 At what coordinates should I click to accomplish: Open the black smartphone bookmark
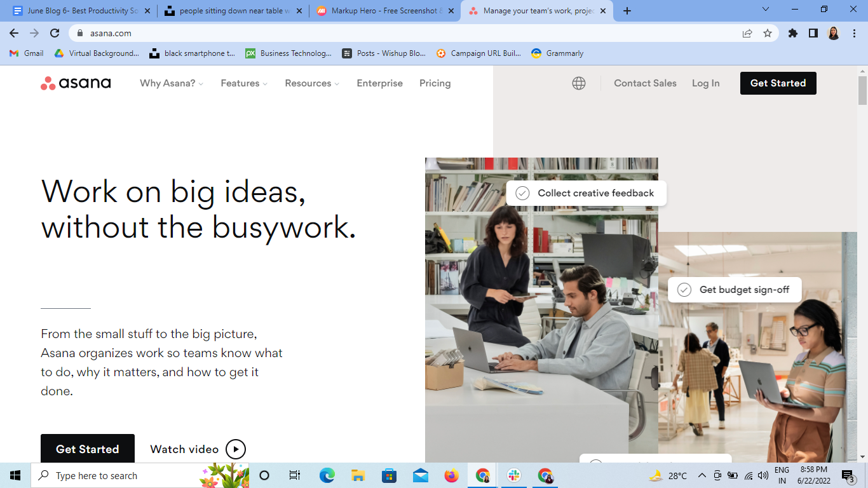point(193,53)
